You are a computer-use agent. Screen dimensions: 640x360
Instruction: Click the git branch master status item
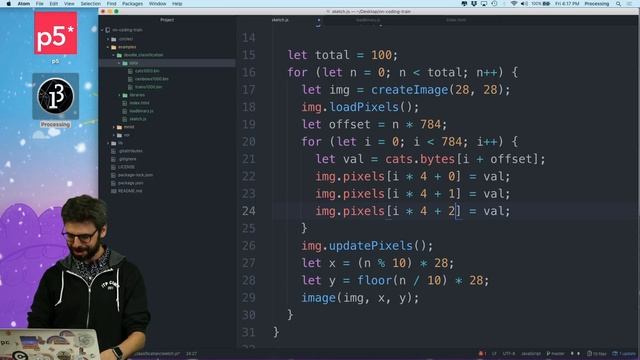[556, 353]
